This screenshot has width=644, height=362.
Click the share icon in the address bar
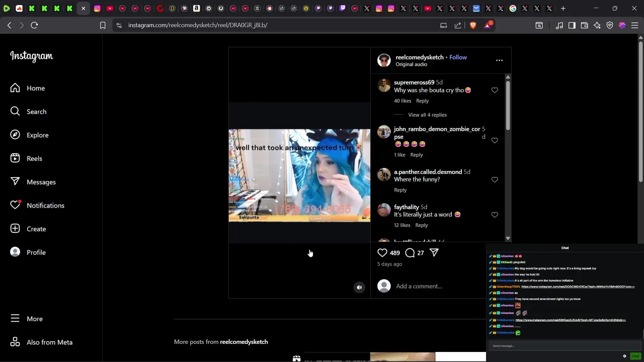click(x=458, y=25)
